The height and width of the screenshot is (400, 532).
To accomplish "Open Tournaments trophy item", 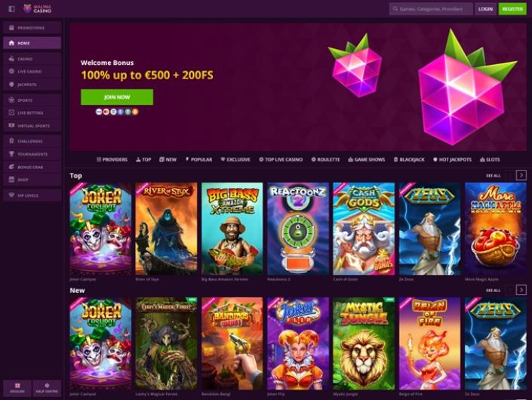I will 32,154.
